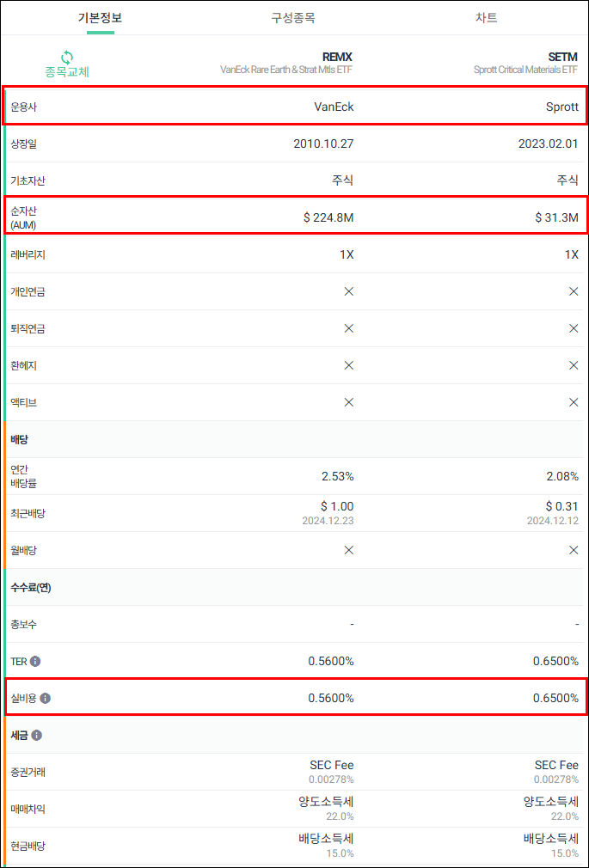Click the 수수료(연) section header
589x868 pixels.
[30, 587]
